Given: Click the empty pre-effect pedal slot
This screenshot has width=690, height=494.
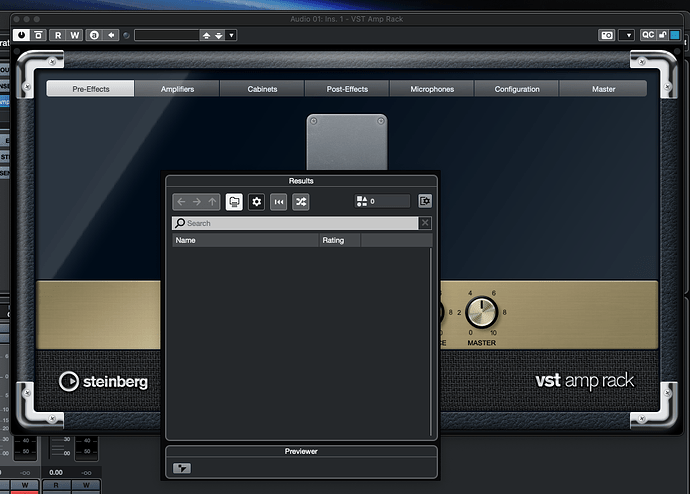Looking at the screenshot, I should coord(347,143).
